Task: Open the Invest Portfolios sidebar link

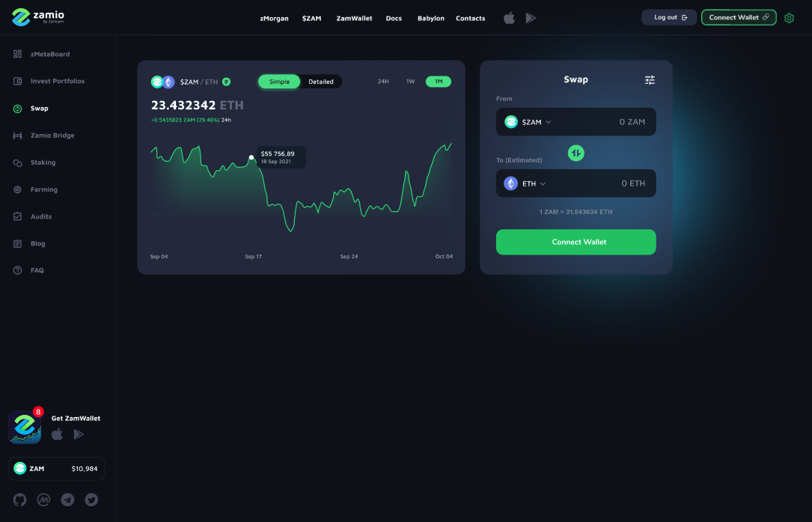Action: 58,81
